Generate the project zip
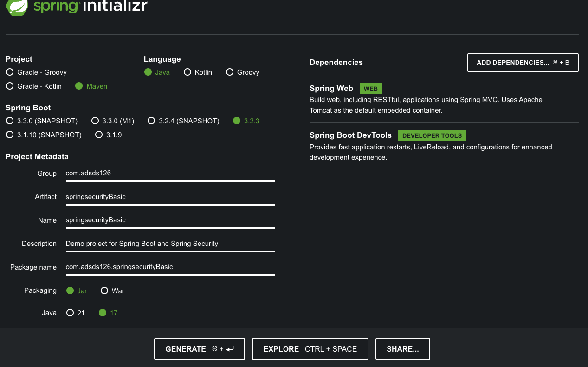Screen dimensions: 588x367 (x=200, y=349)
